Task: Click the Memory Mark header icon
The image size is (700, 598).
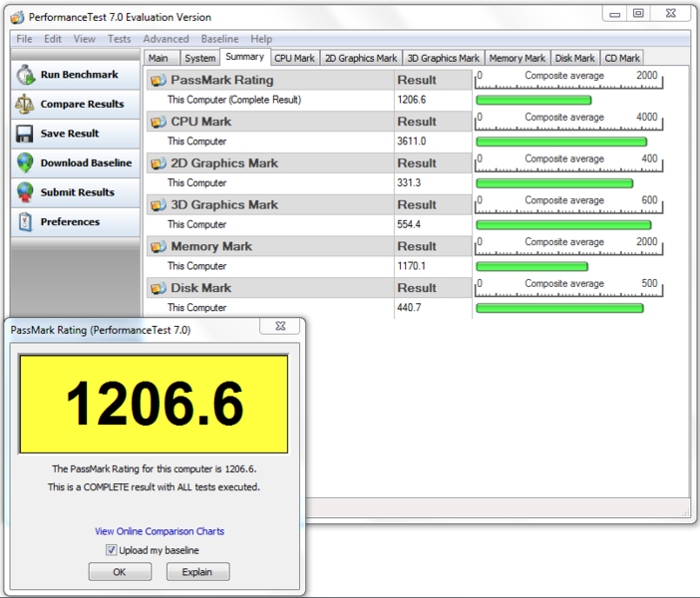Action: [158, 246]
